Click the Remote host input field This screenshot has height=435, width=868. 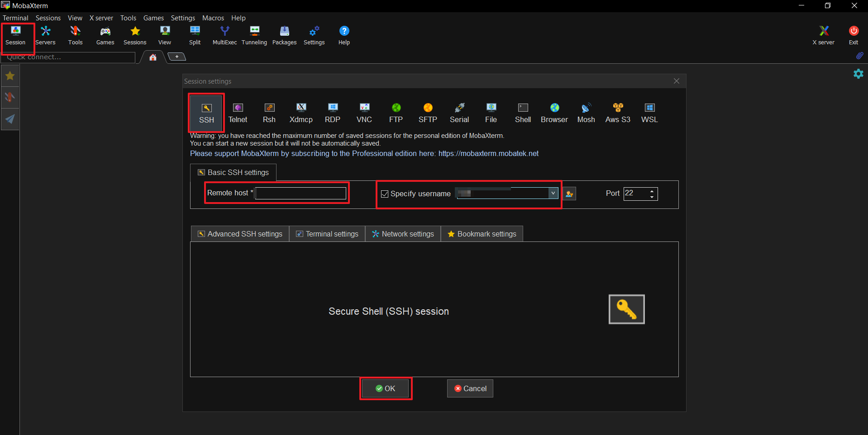[301, 194]
